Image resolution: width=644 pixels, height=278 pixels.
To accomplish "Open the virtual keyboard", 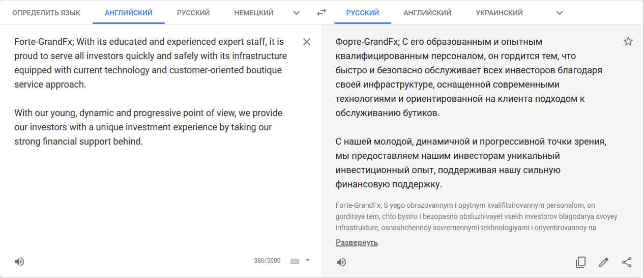I will pos(295,261).
